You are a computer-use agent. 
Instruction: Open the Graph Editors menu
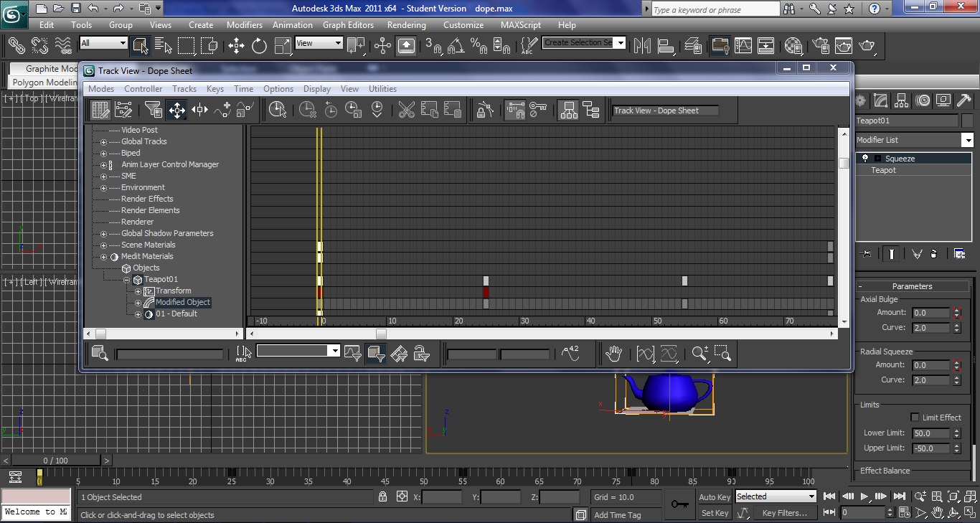348,24
